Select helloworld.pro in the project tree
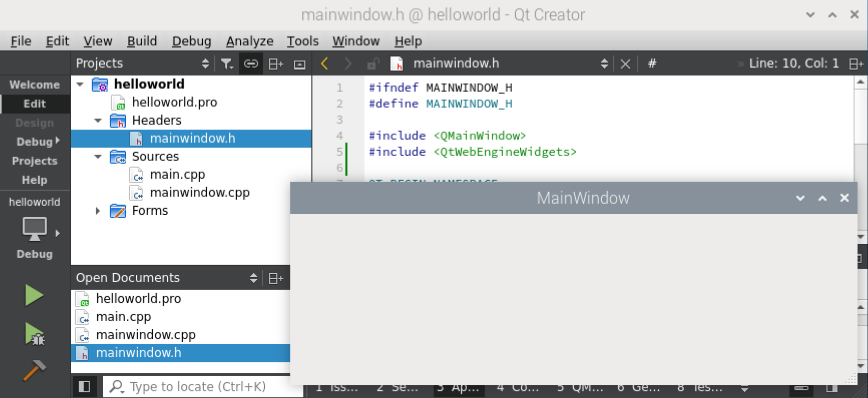Screen dimensions: 868x398 (x=174, y=102)
